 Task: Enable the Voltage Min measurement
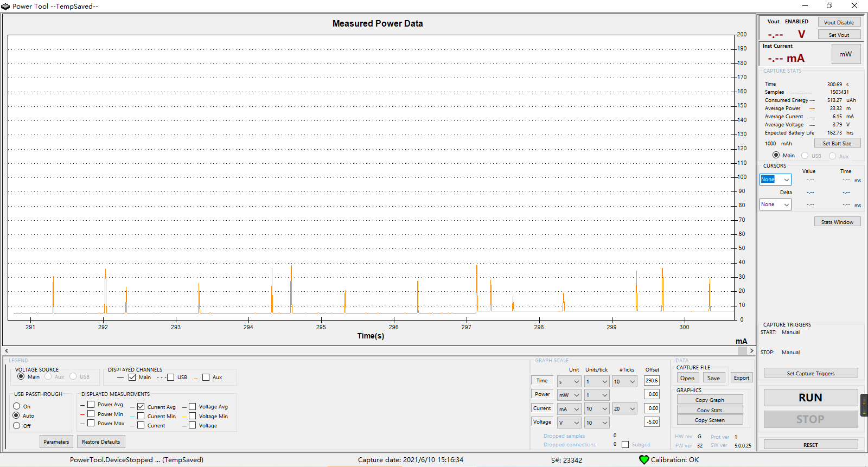tap(192, 416)
